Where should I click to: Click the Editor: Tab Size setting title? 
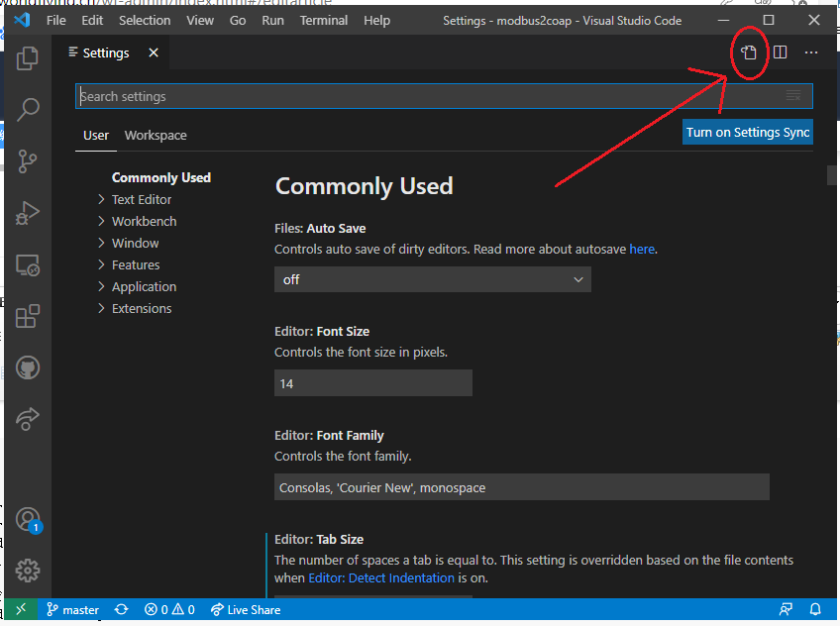click(319, 539)
